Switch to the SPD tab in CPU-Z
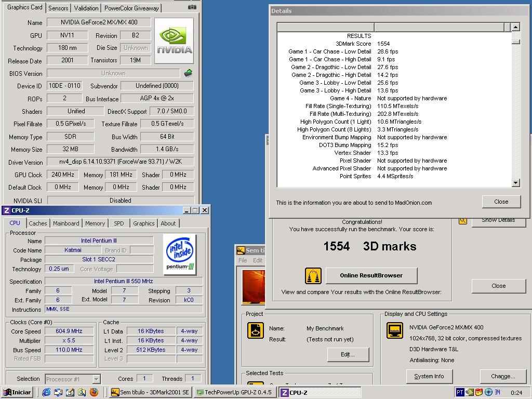The image size is (532, 399). (x=119, y=223)
